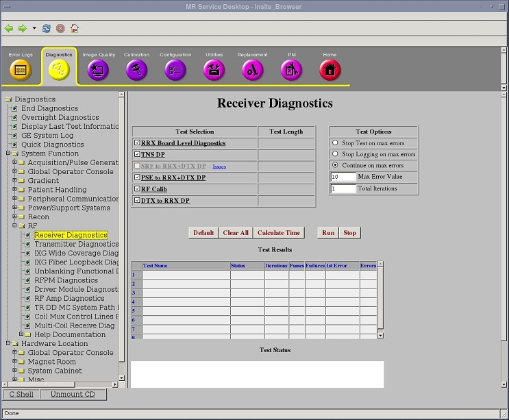Expand the Patient Handling tree node
Image resolution: width=509 pixels, height=420 pixels.
coord(14,190)
